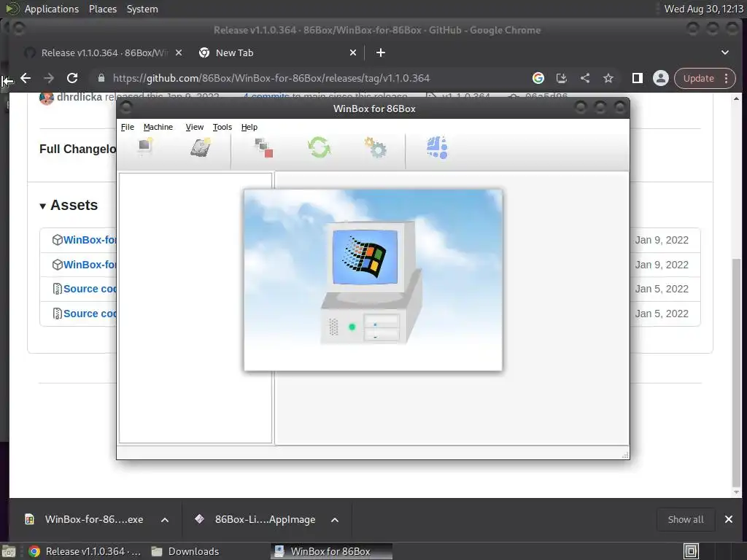Click Show all downloads button
This screenshot has width=747, height=560.
[686, 519]
